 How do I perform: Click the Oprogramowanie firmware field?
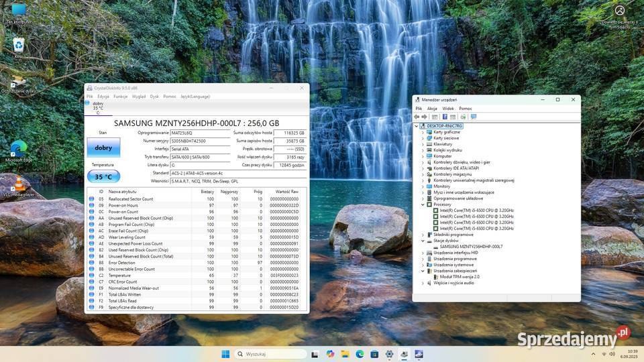[x=200, y=133]
